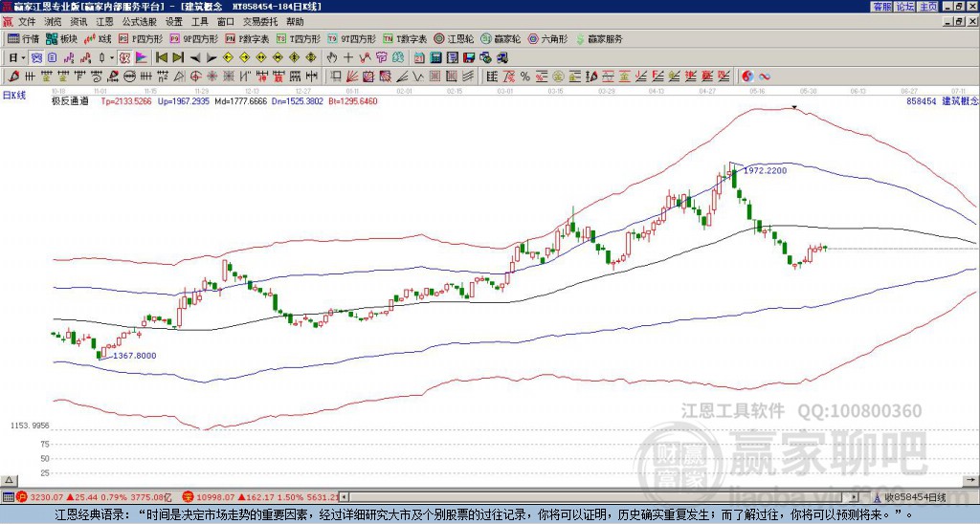Open the P四方形 Gann square tool
The image size is (980, 524).
142,38
